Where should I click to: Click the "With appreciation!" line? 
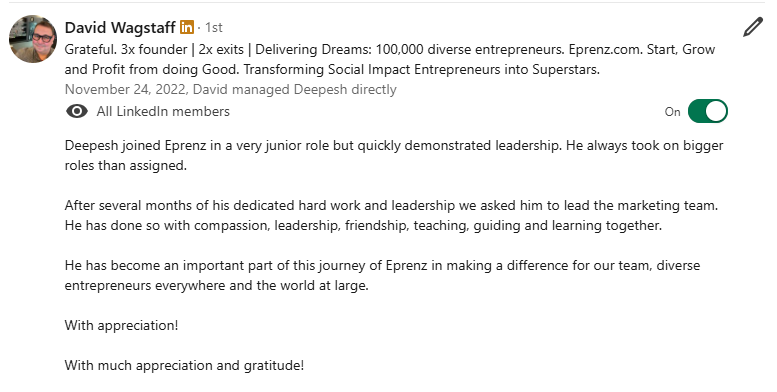point(121,326)
